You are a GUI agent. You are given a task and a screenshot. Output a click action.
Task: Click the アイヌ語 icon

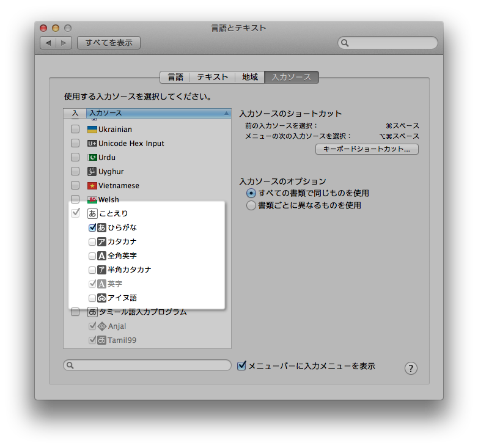click(101, 298)
